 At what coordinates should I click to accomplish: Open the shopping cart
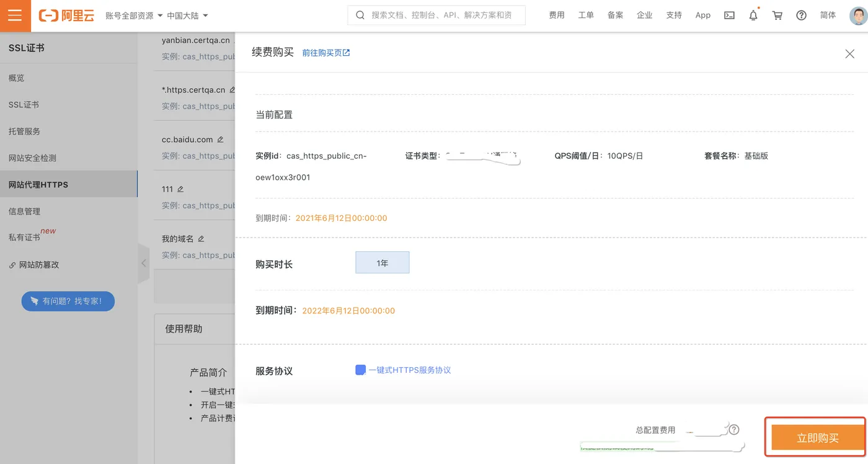pos(777,16)
